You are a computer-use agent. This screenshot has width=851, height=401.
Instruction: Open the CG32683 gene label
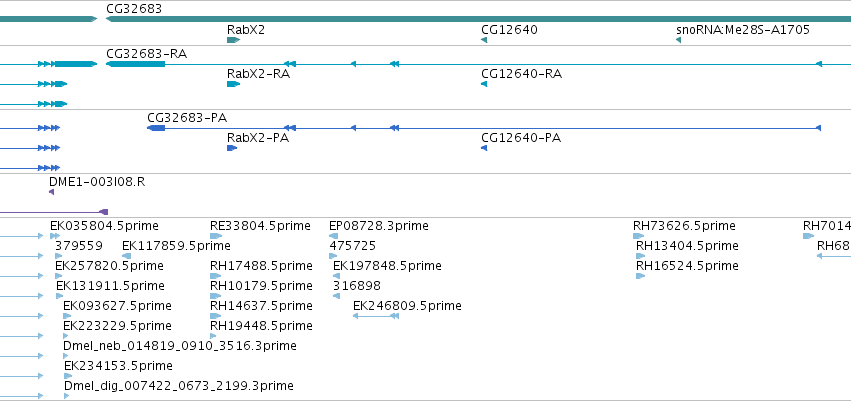134,8
